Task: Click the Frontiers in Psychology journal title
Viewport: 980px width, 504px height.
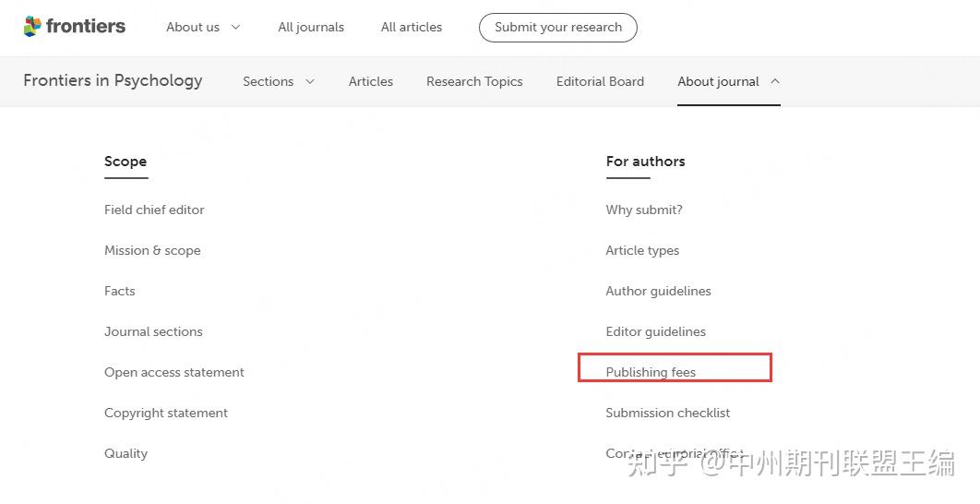Action: click(x=114, y=80)
